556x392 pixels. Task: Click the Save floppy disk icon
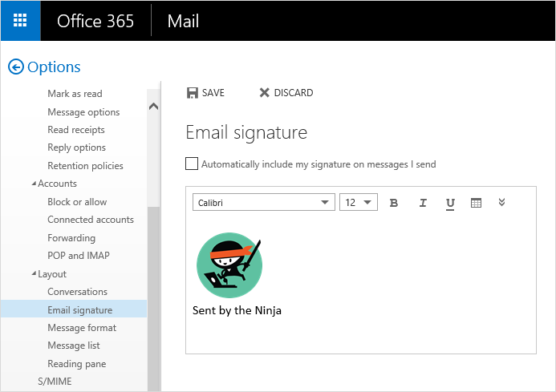point(193,93)
